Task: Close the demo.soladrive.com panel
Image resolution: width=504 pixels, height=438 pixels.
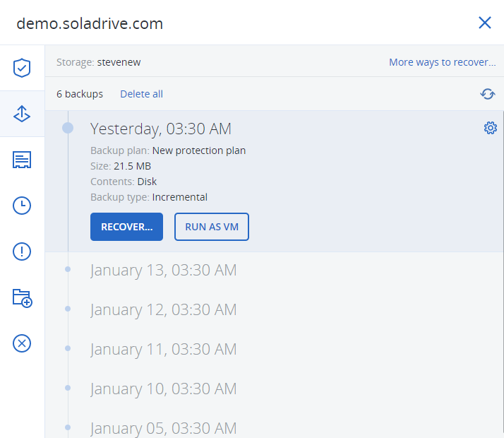Action: 485,23
